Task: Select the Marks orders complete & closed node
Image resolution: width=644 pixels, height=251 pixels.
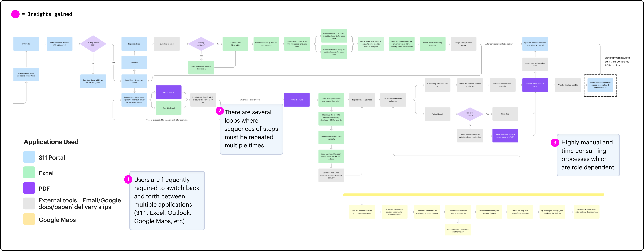Action: point(600,85)
